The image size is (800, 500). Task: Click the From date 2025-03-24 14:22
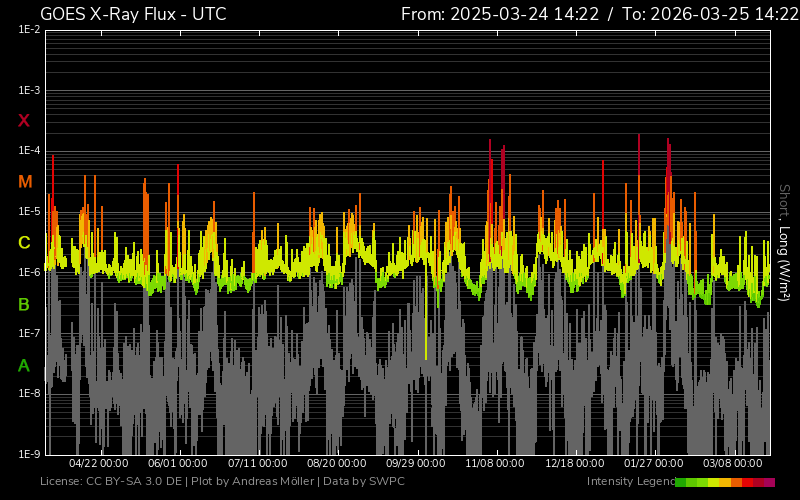[x=500, y=14]
